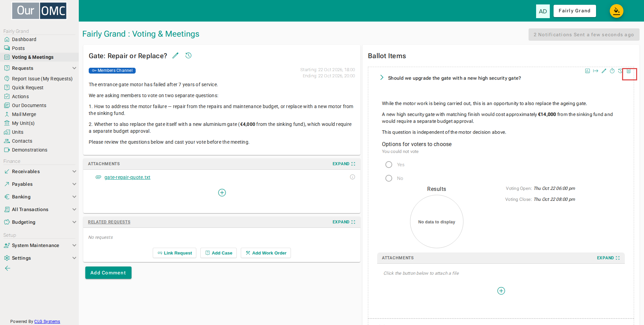Click the AD initials badge
Screen dimensions: 644x325
[x=543, y=11]
